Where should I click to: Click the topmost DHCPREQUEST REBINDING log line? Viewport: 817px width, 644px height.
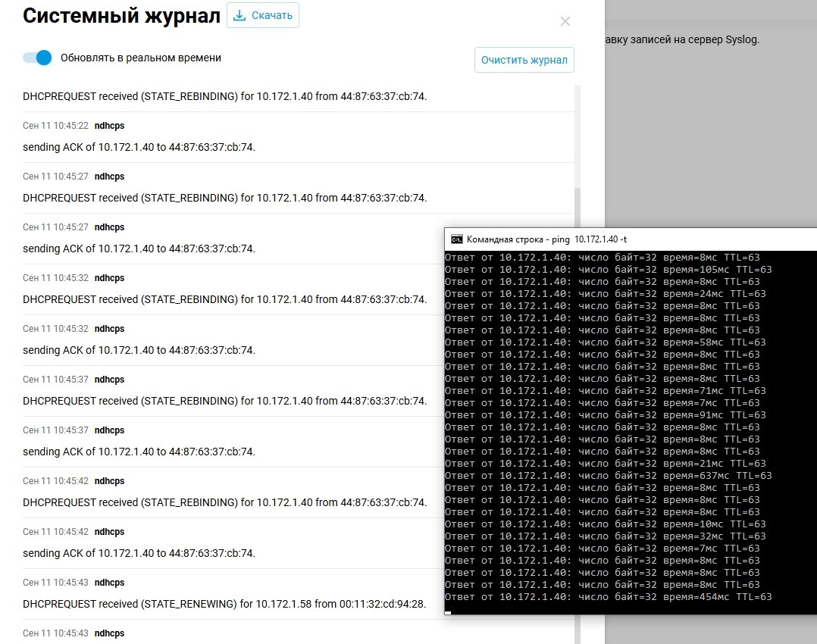pyautogui.click(x=225, y=96)
